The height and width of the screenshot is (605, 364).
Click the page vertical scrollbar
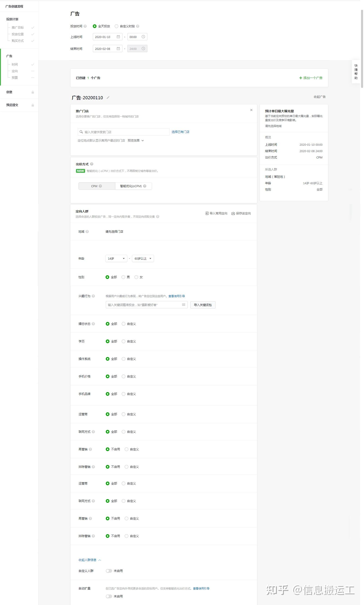[362, 49]
